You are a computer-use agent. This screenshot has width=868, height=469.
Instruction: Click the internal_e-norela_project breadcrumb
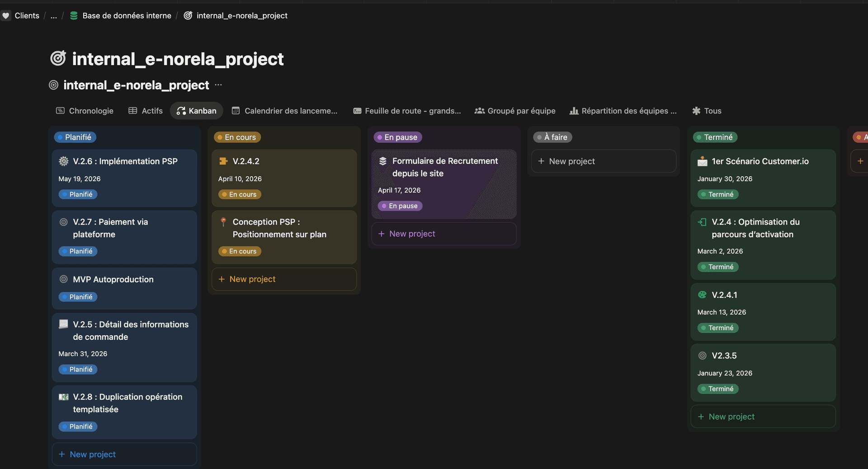click(x=242, y=16)
